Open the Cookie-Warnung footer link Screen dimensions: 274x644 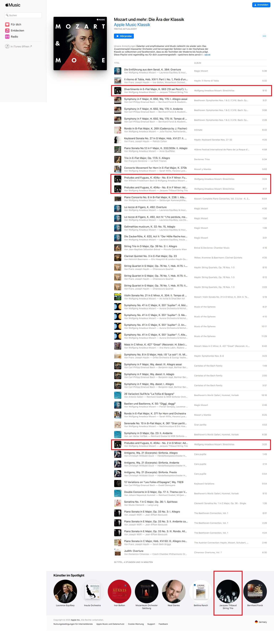tap(136, 624)
